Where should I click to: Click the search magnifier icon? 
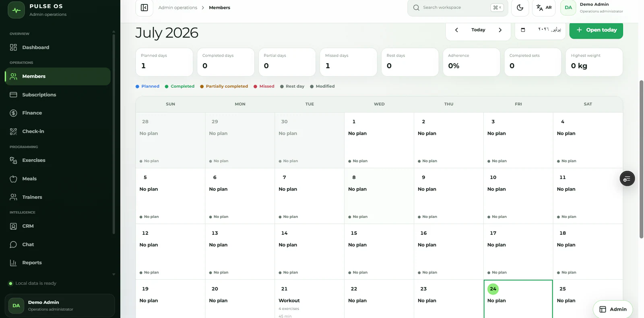[416, 8]
